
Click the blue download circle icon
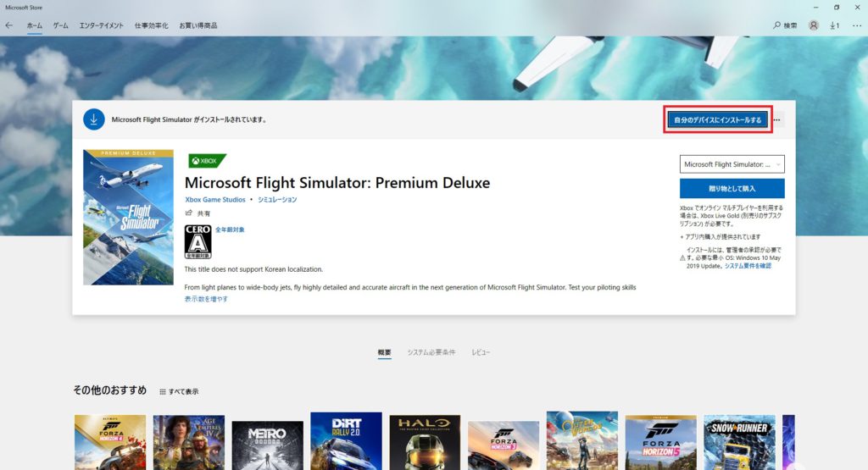94,119
